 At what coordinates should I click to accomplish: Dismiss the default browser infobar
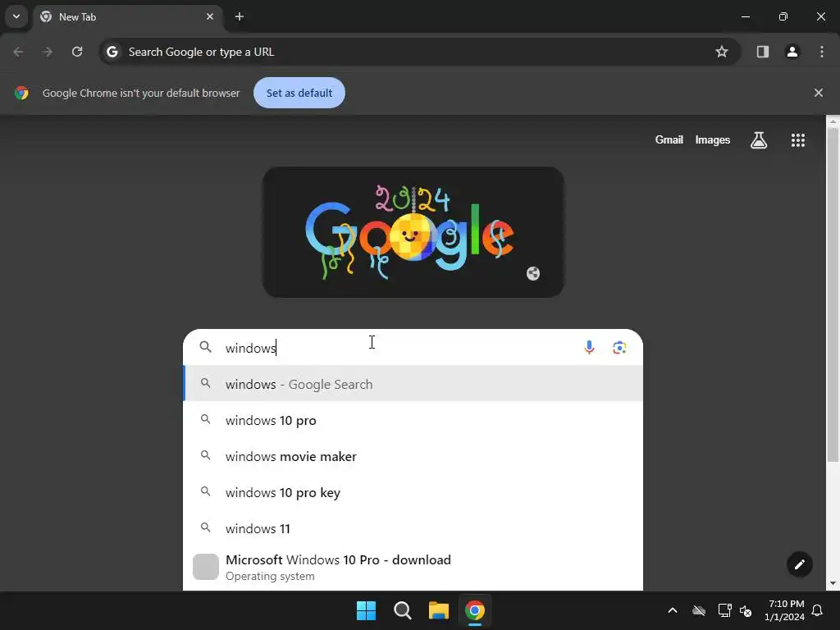click(x=818, y=93)
